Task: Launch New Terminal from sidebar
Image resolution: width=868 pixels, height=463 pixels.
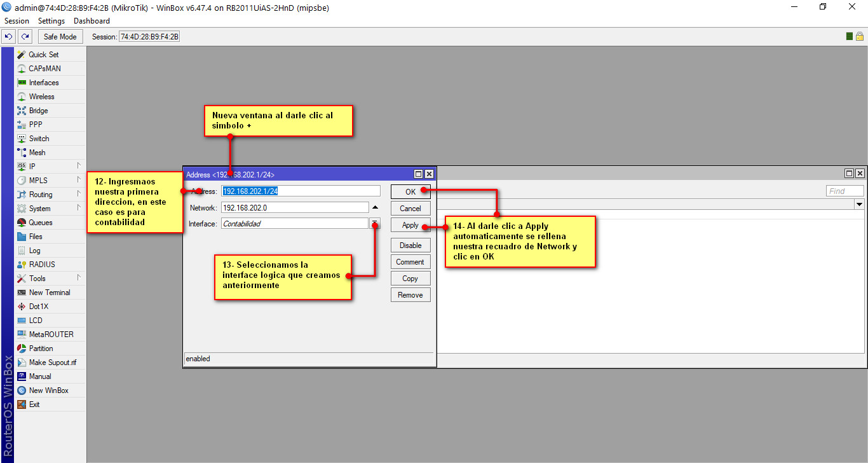Action: (x=22, y=293)
